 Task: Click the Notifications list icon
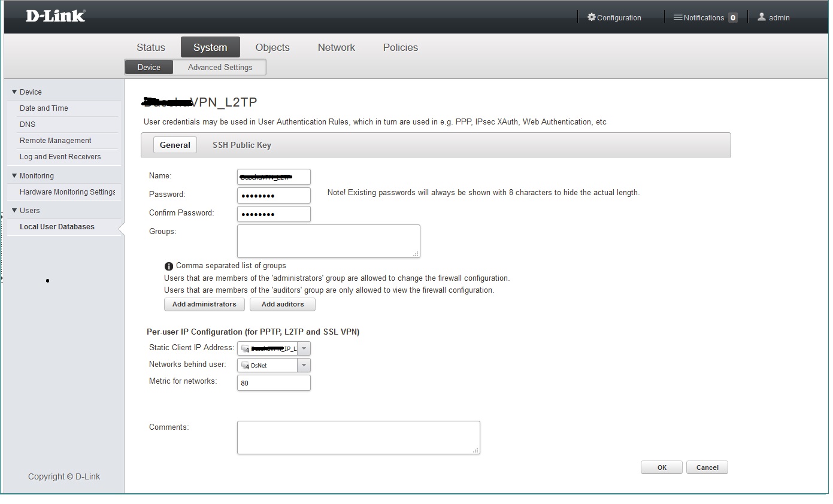coord(678,17)
